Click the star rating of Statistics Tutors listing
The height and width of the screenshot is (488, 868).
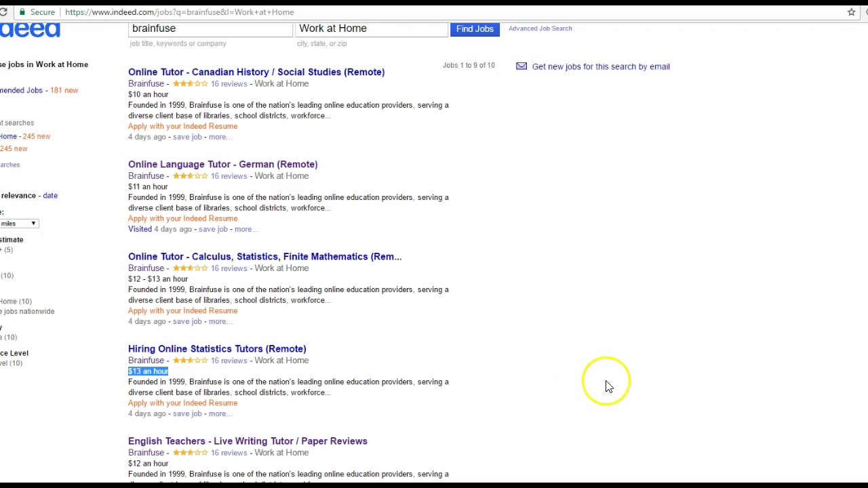click(x=190, y=361)
